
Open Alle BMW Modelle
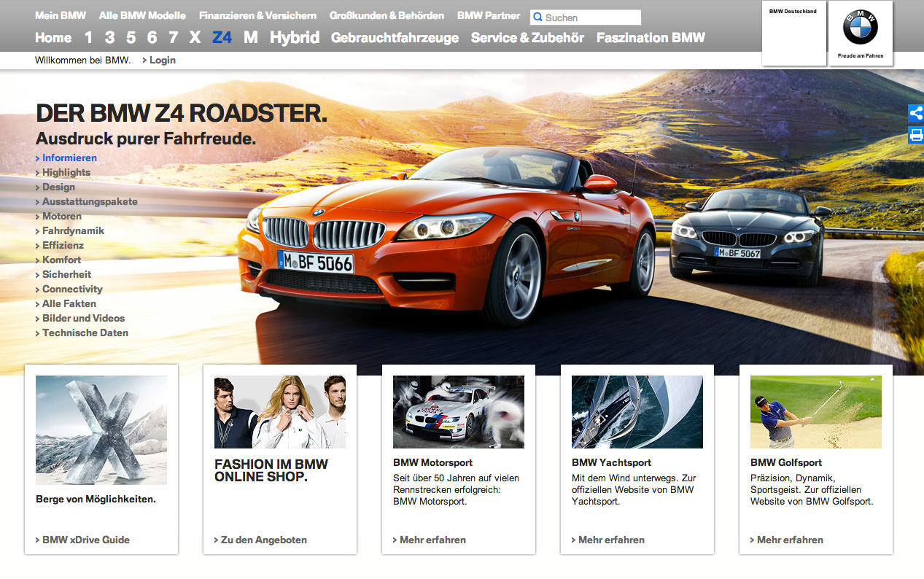[x=142, y=15]
